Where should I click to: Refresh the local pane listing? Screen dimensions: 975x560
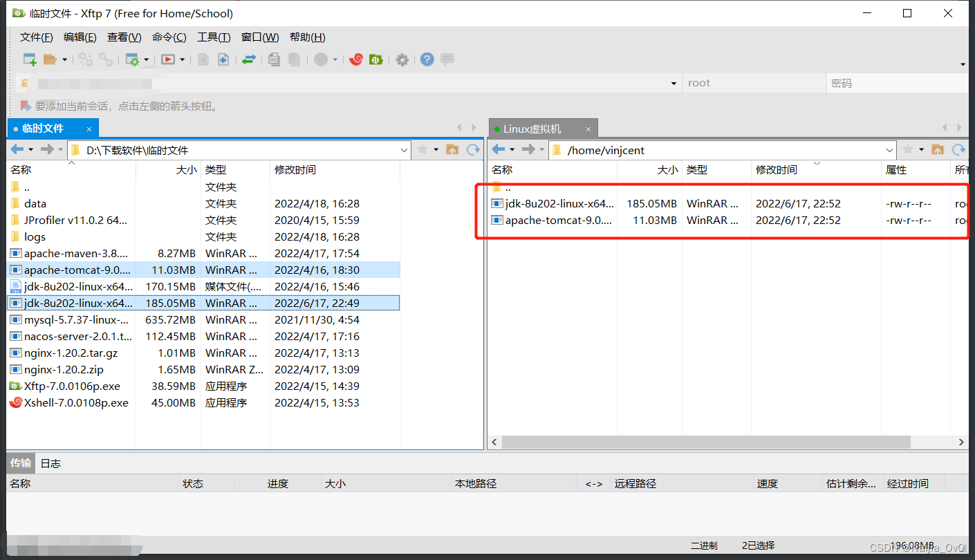coord(473,149)
